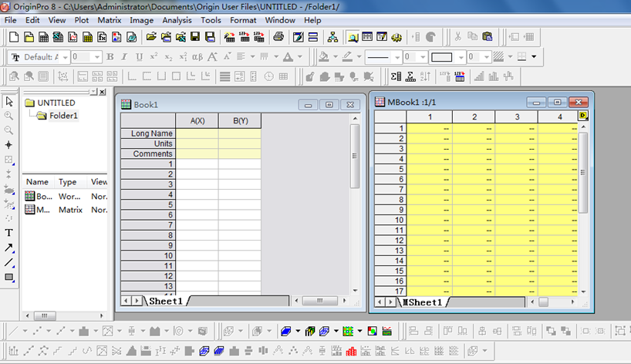The width and height of the screenshot is (631, 364).
Task: Open the Analysis menu
Action: pos(177,20)
